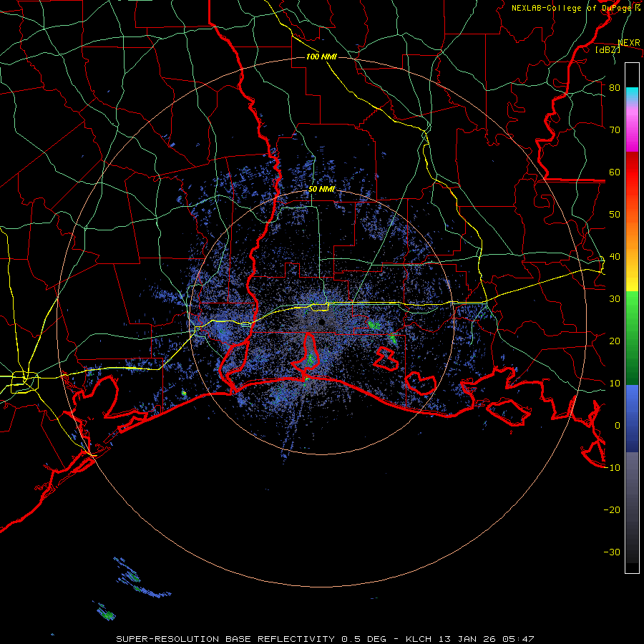Click the -30 value on the dBZ scale

(x=612, y=552)
